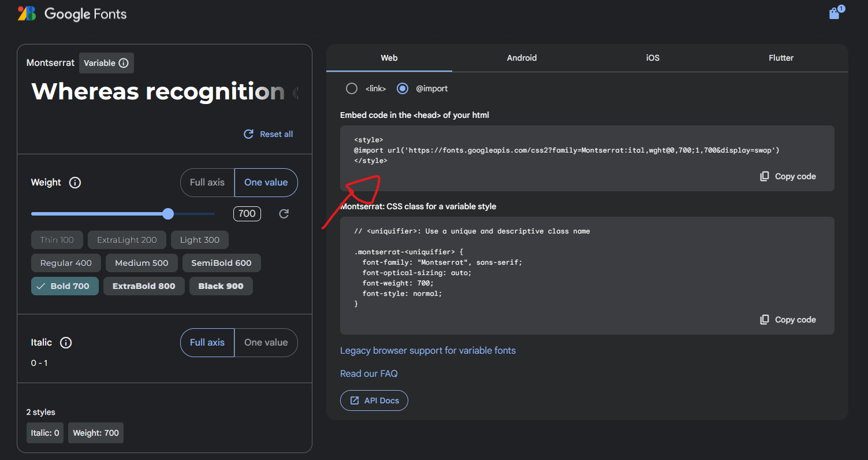Click the weight reset arrow icon
The width and height of the screenshot is (868, 460).
(284, 214)
